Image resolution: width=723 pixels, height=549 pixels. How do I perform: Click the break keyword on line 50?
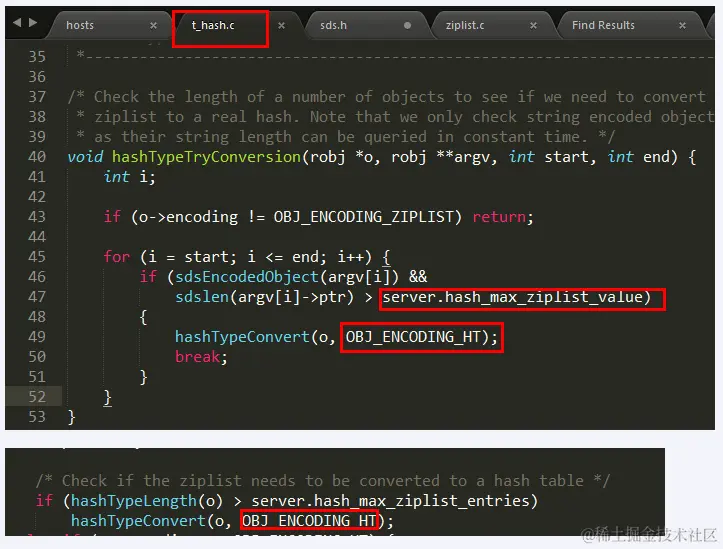[197, 357]
